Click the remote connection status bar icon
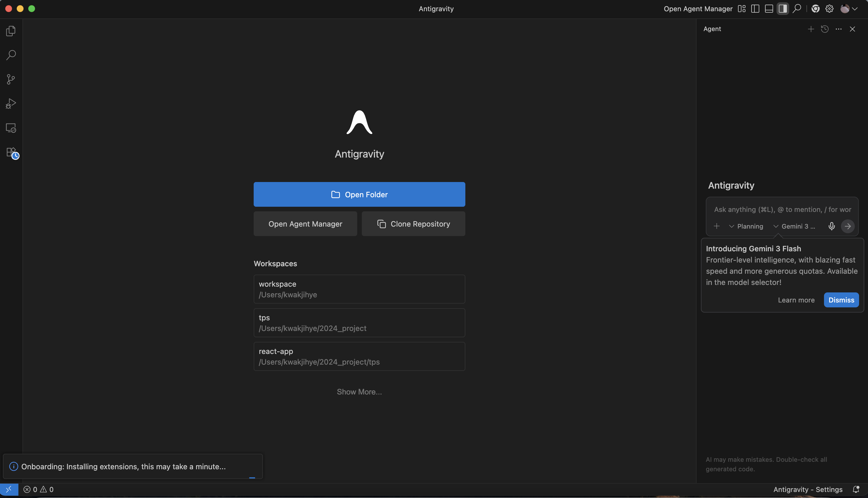This screenshot has height=498, width=868. (x=9, y=489)
